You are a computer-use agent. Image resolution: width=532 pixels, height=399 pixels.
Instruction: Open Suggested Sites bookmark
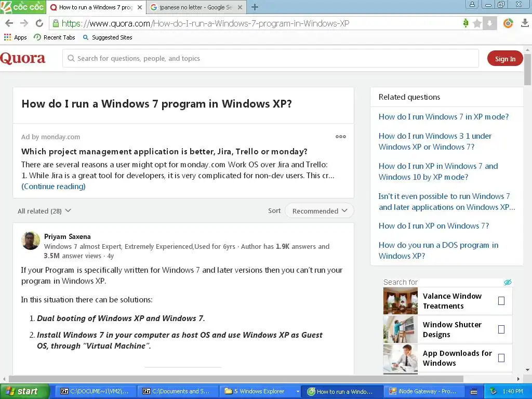tap(108, 37)
